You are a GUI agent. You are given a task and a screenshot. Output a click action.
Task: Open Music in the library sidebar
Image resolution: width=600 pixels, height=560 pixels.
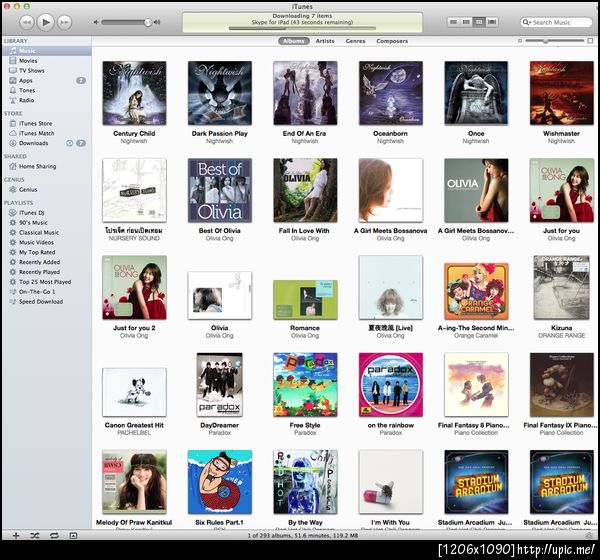click(x=47, y=51)
